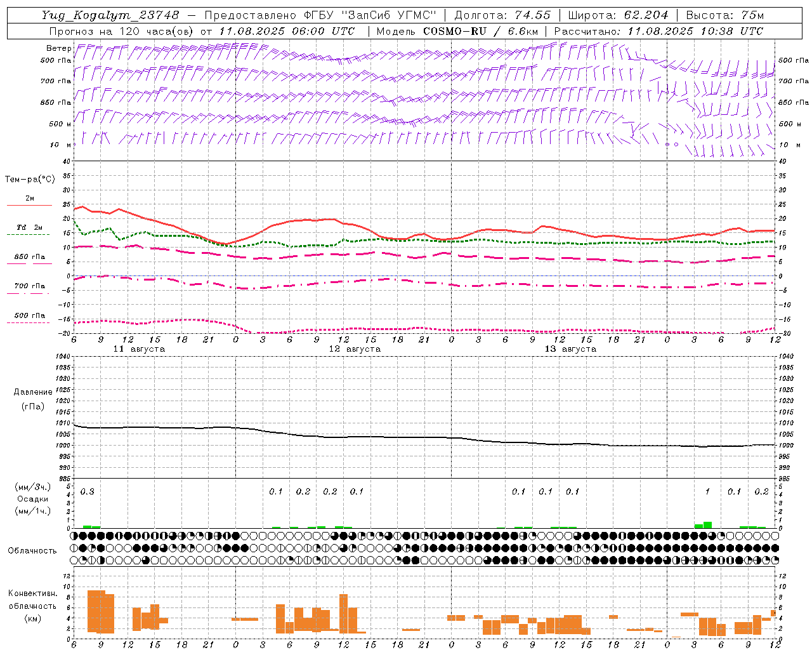This screenshot has height=650, width=812.
Task: Click the 12 августа date label
Action: pyautogui.click(x=354, y=349)
